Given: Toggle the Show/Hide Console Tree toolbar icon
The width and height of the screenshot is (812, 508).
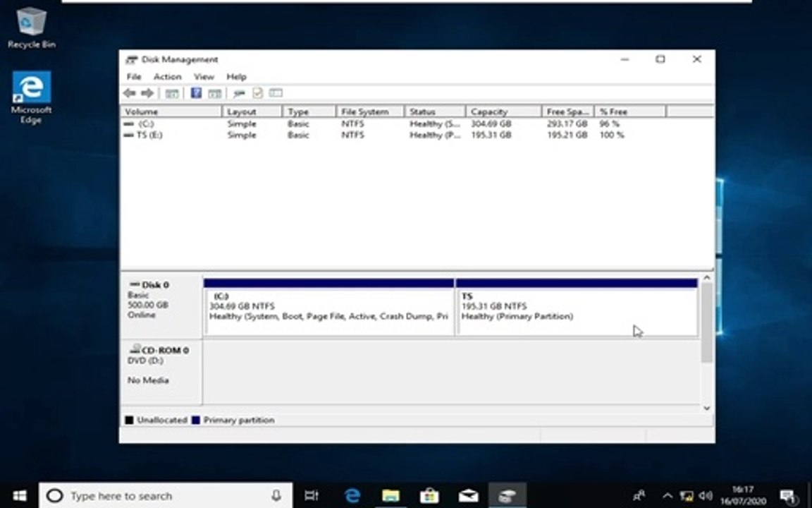Looking at the screenshot, I should (x=171, y=93).
